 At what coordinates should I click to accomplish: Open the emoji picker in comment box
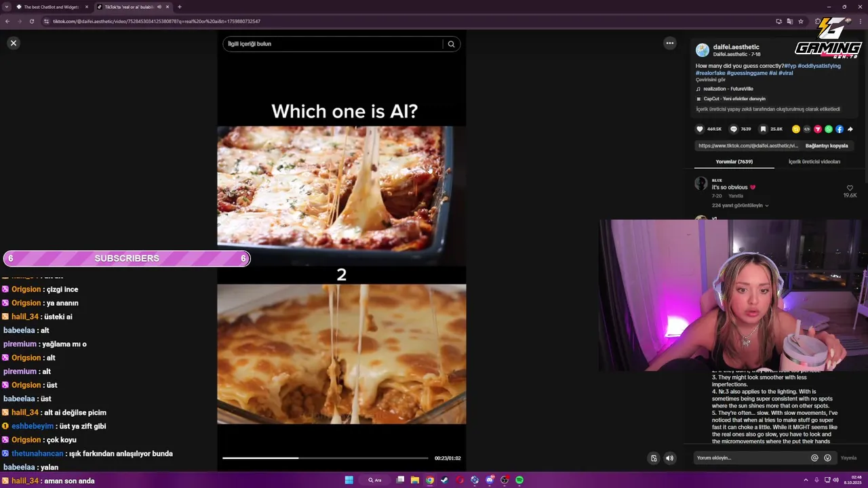point(827,458)
